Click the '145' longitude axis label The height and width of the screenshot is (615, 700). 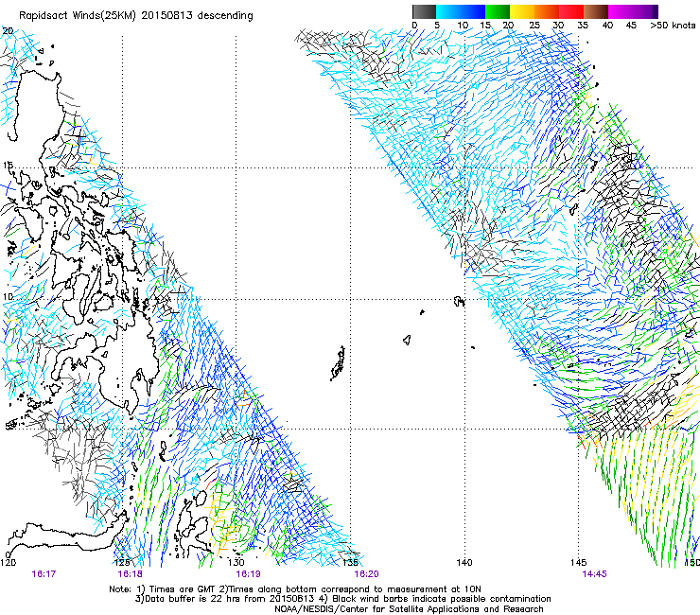click(578, 562)
